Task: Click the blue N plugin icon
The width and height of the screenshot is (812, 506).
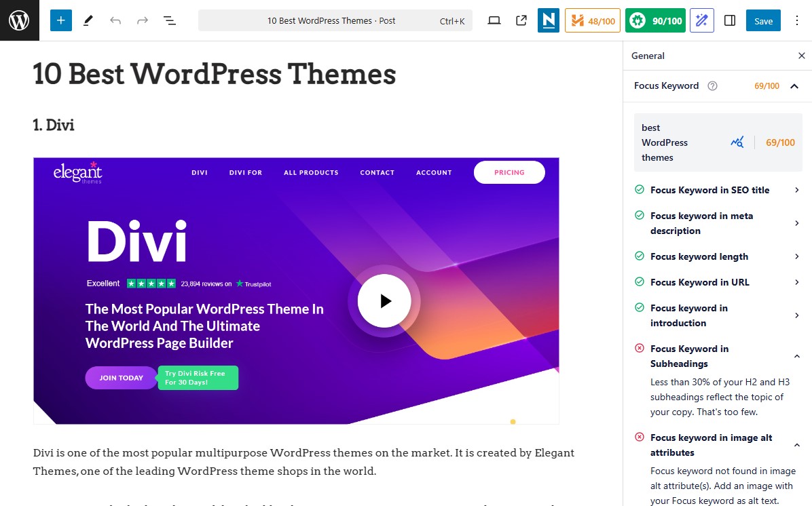Action: 549,21
